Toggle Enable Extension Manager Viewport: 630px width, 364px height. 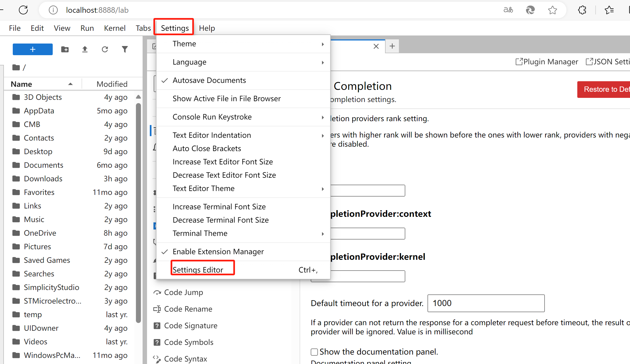[x=218, y=252]
